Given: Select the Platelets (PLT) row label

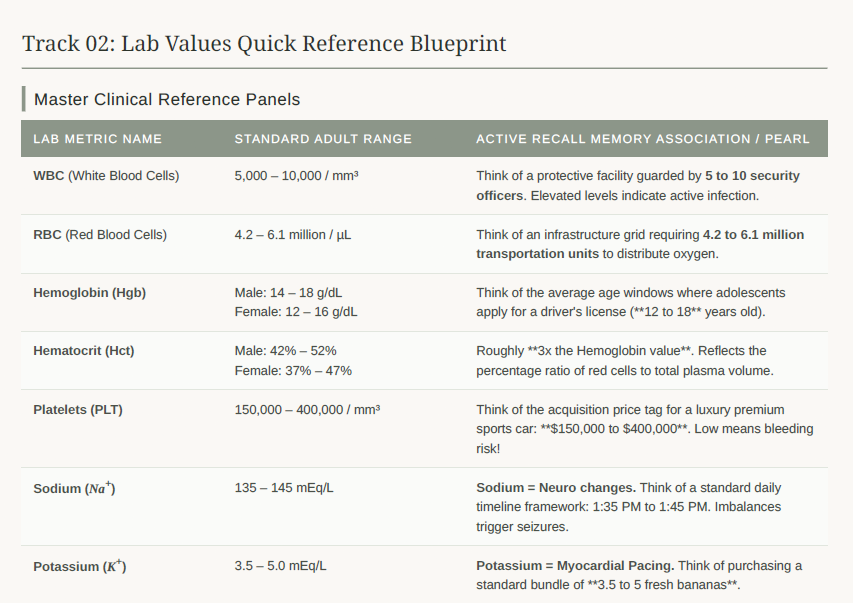Looking at the screenshot, I should tap(78, 409).
